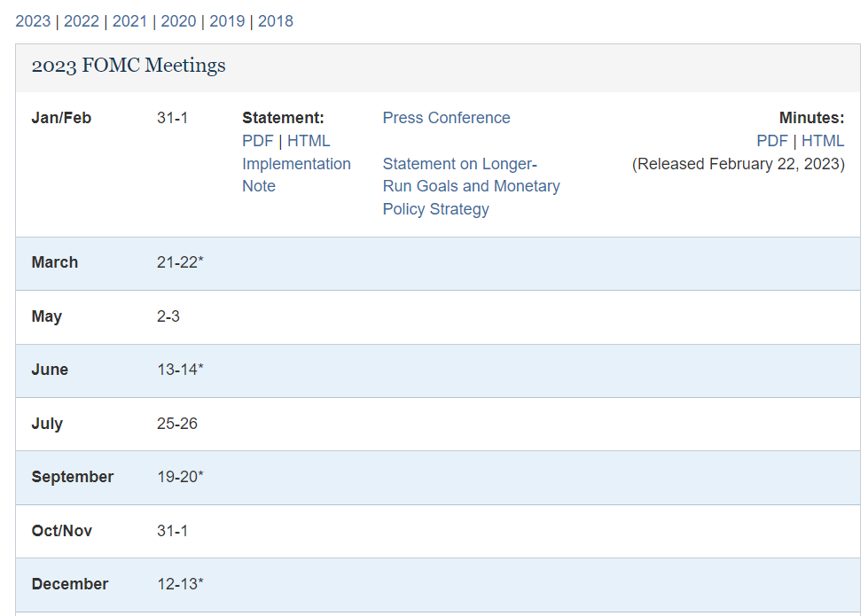This screenshot has width=868, height=616.
Task: Click the '25-26' July dates
Action: click(177, 424)
